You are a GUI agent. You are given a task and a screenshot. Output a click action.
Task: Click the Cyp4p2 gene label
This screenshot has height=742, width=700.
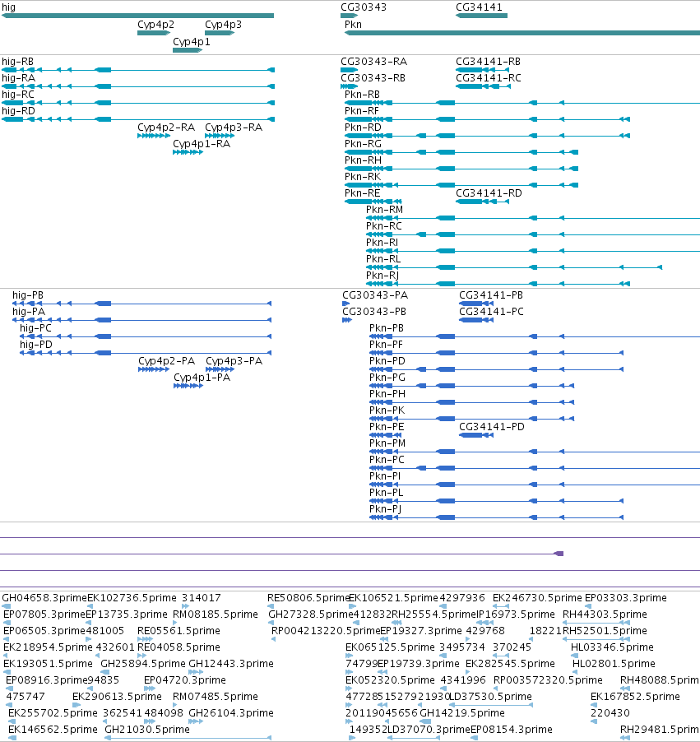click(x=155, y=25)
